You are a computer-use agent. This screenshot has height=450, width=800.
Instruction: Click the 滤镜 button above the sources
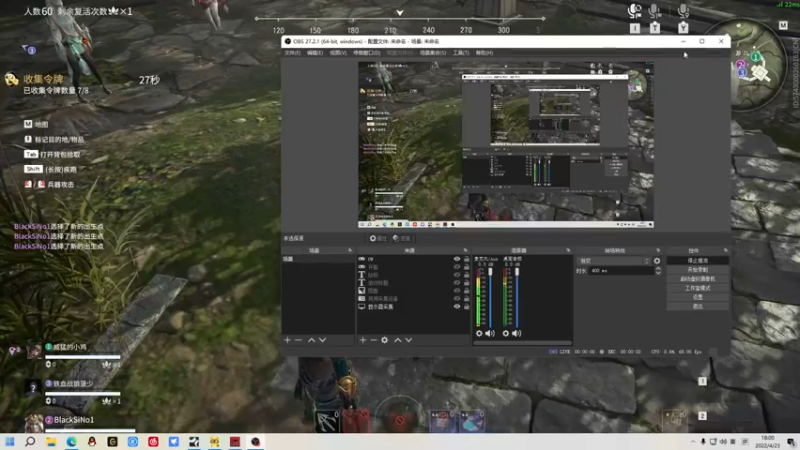click(402, 238)
